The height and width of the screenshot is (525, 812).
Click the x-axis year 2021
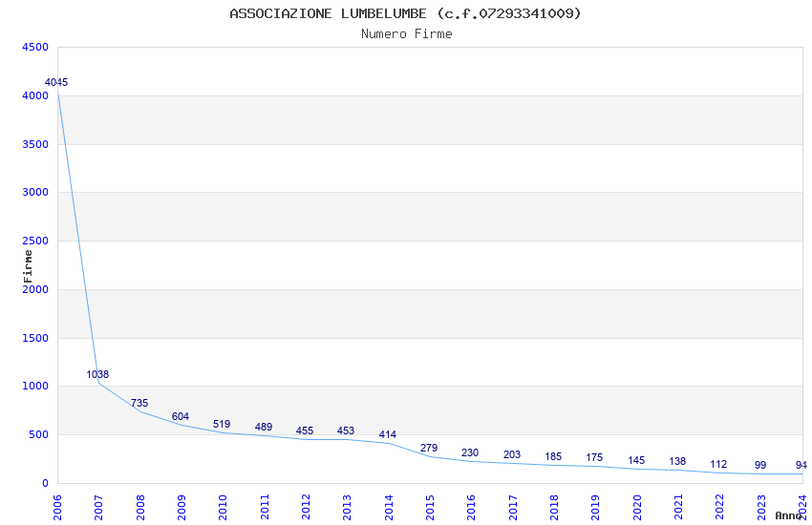(679, 508)
